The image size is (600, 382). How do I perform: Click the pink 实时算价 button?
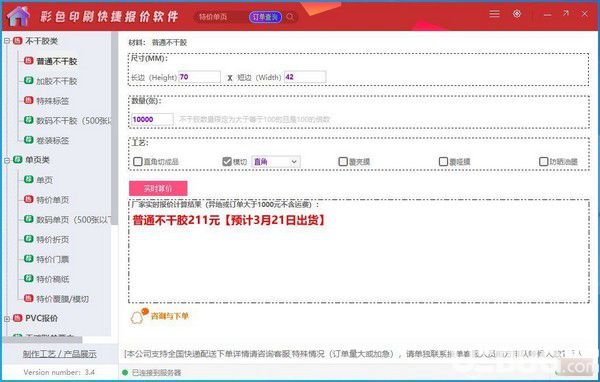click(158, 188)
